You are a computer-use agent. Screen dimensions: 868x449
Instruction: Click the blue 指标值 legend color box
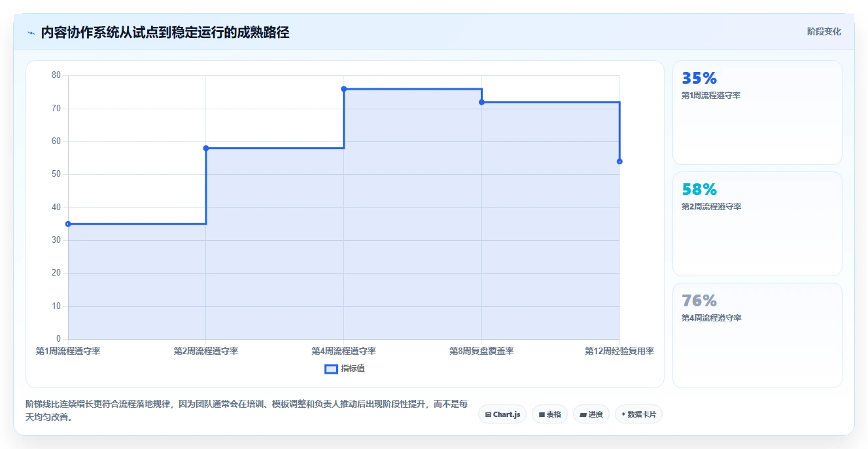pyautogui.click(x=331, y=368)
